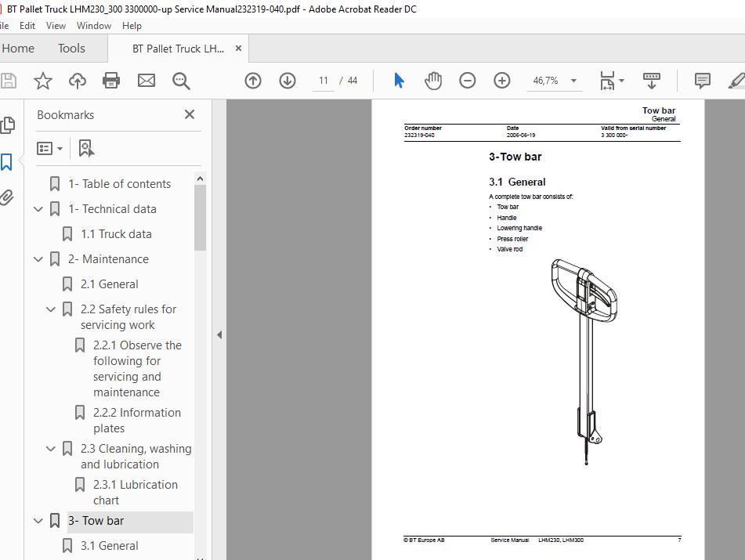
Task: Jump to 3.1 General bookmark
Action: (x=109, y=546)
